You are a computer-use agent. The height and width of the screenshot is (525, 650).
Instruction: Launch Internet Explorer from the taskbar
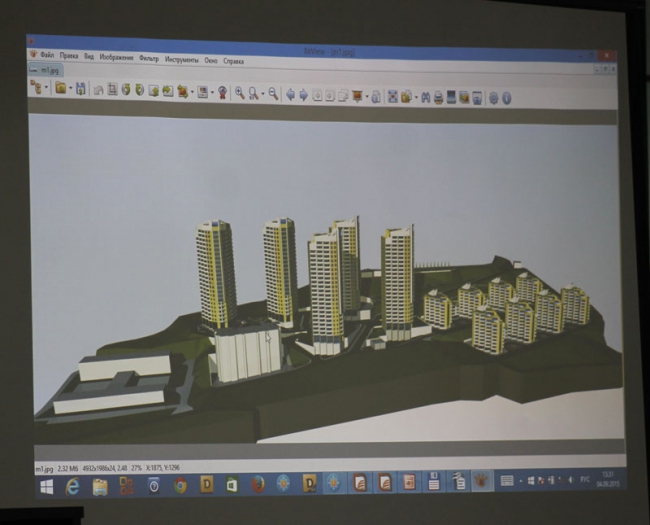click(x=72, y=486)
